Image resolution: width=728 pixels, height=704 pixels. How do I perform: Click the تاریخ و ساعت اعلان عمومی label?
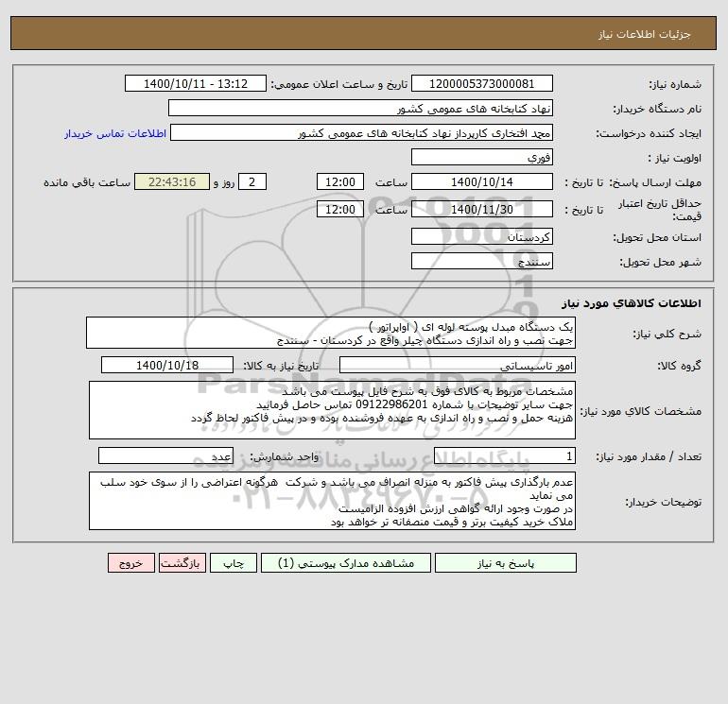point(338,84)
